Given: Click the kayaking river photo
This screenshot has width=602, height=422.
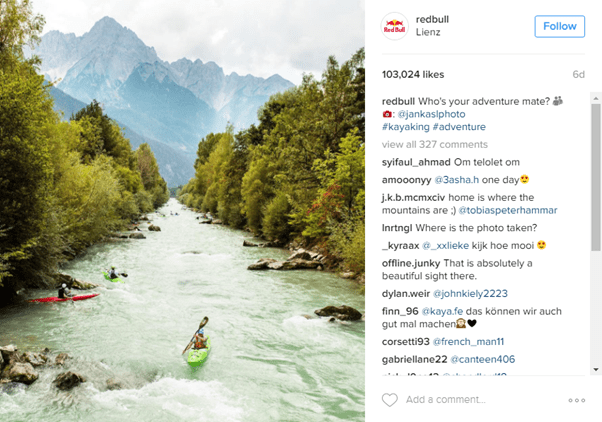Looking at the screenshot, I should tap(182, 211).
